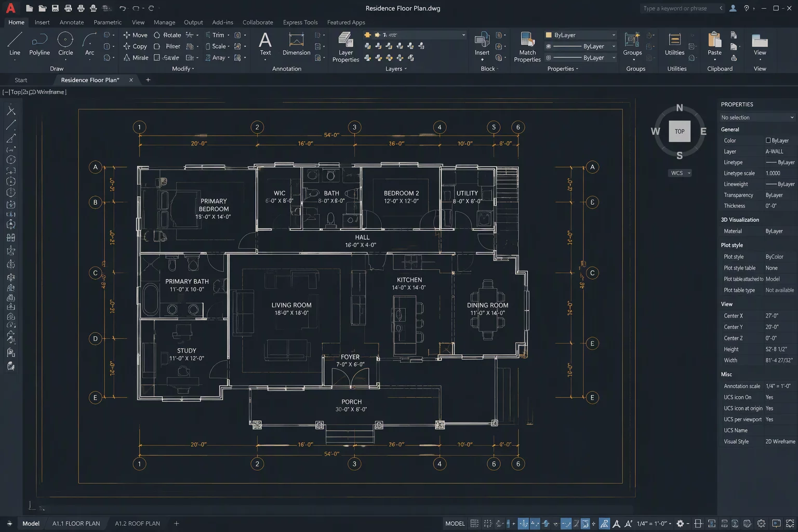Click the Scale command button with dropdown
This screenshot has width=798, height=532.
pyautogui.click(x=218, y=46)
